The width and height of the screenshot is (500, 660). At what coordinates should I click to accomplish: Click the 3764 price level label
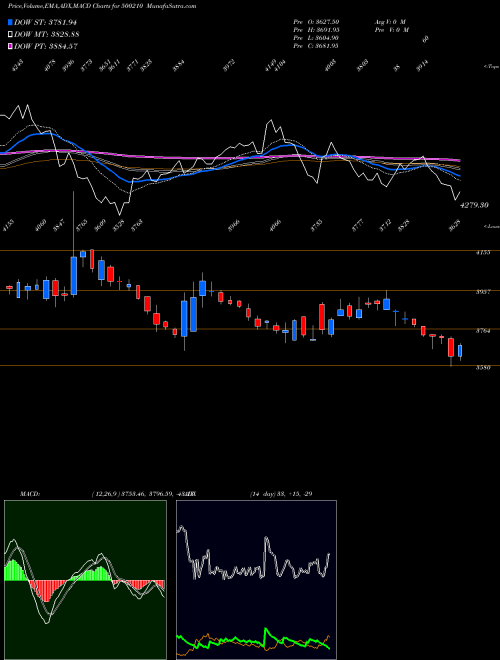click(x=483, y=331)
